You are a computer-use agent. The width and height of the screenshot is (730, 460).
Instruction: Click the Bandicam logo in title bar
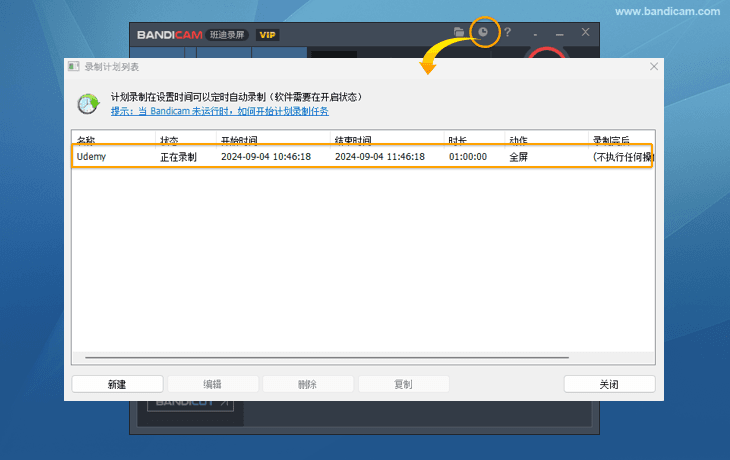[169, 35]
